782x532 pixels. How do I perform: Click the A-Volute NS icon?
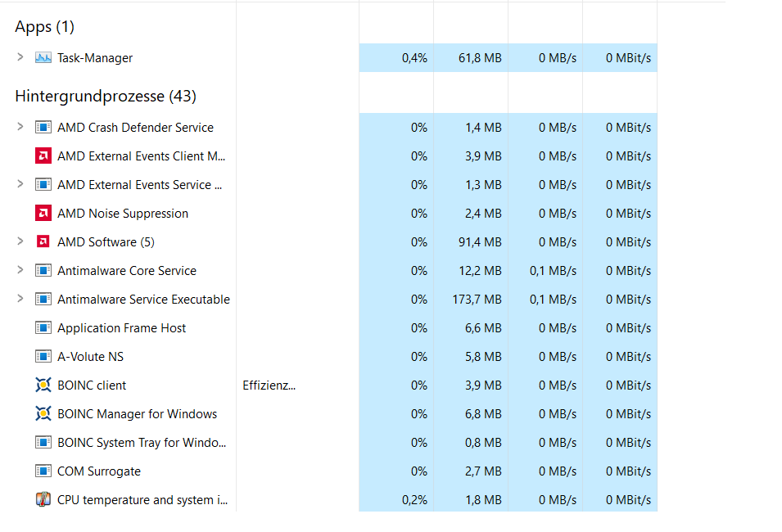click(x=43, y=357)
